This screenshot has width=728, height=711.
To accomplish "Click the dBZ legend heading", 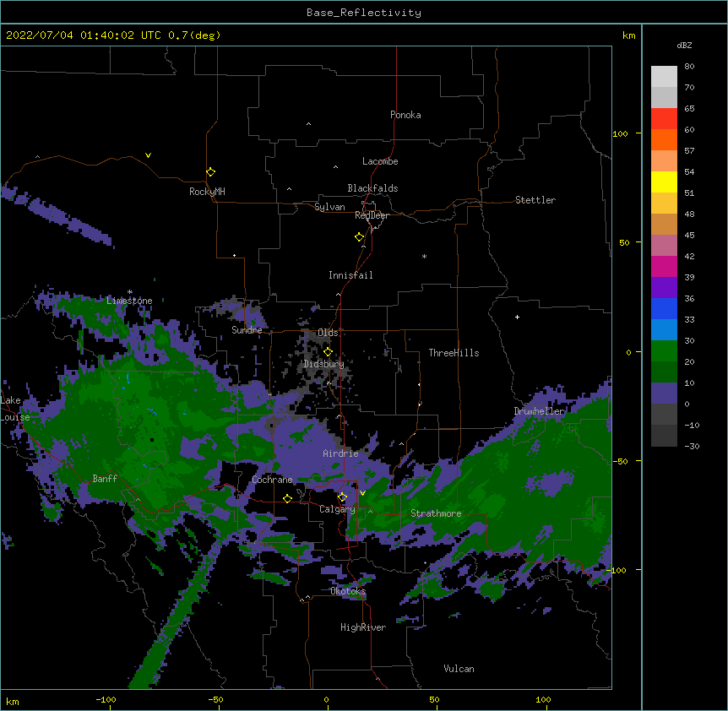I will (684, 46).
